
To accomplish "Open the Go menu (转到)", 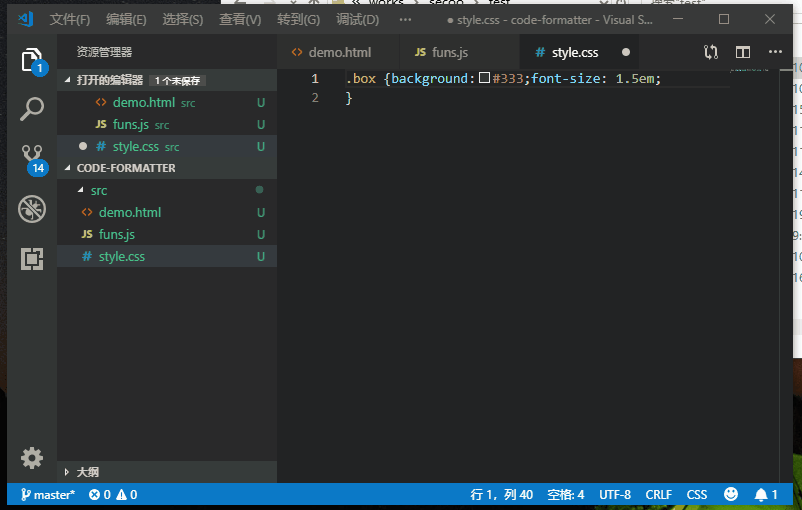I will [x=298, y=19].
